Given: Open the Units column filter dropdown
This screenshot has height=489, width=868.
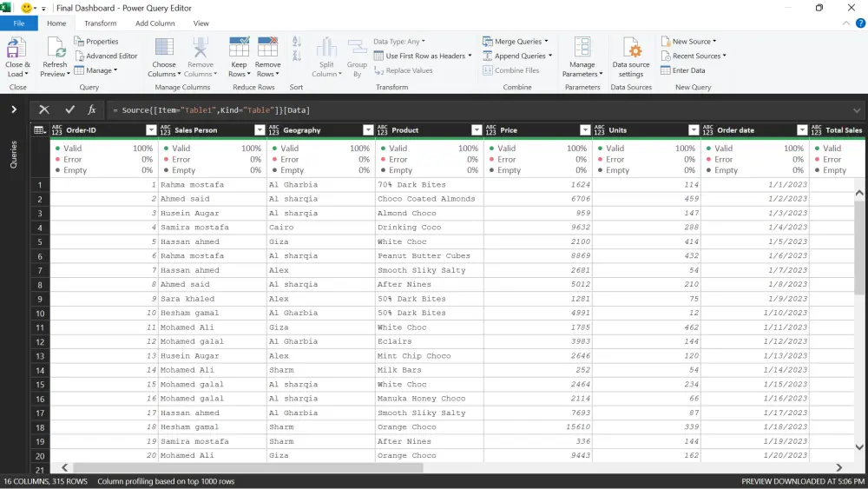Looking at the screenshot, I should click(694, 130).
